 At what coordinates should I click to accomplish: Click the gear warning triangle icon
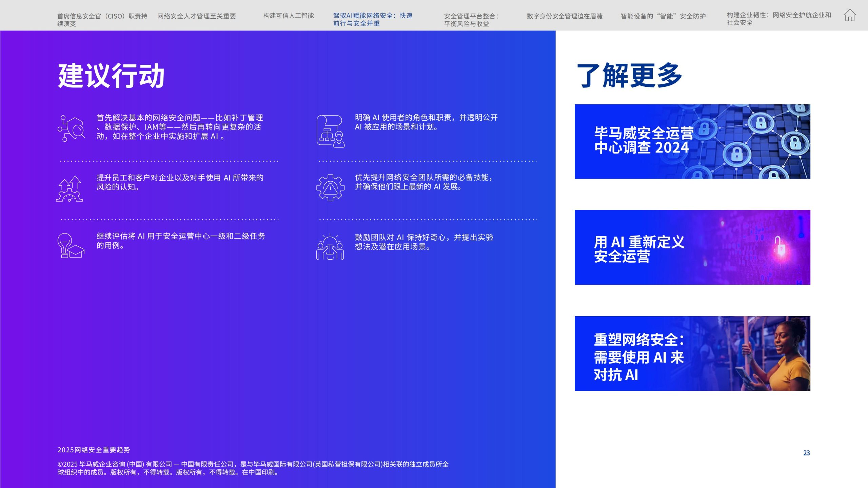coord(330,188)
